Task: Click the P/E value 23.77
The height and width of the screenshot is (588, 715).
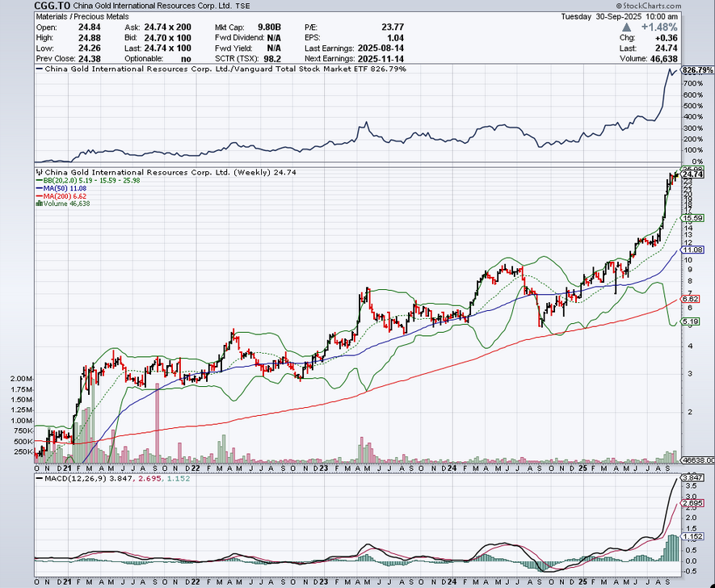Action: [x=393, y=27]
